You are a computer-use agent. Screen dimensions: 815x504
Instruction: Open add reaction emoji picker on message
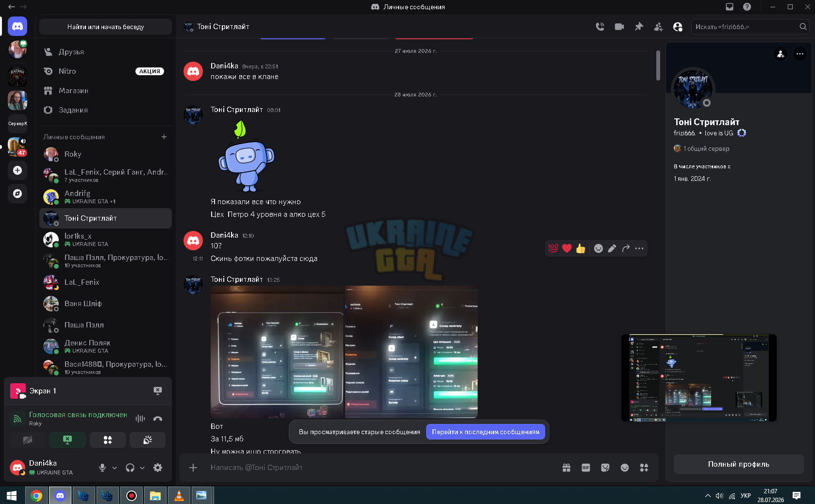click(x=599, y=248)
